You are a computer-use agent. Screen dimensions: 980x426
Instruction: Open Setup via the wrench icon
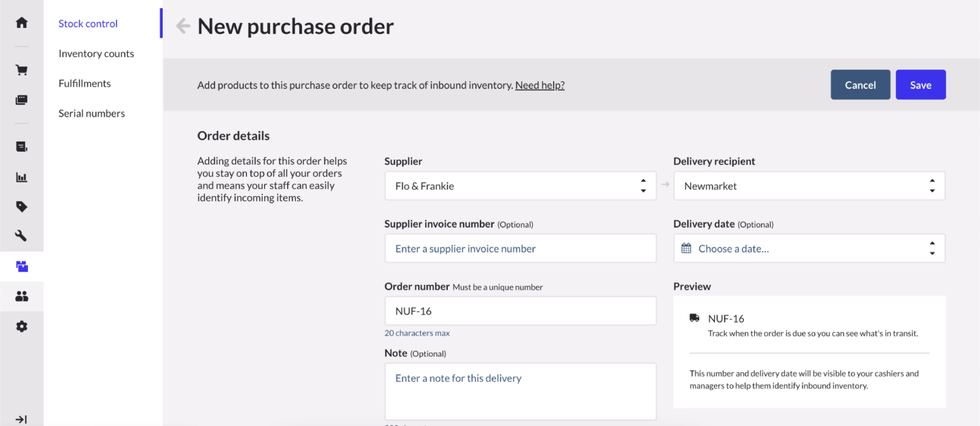coord(21,235)
